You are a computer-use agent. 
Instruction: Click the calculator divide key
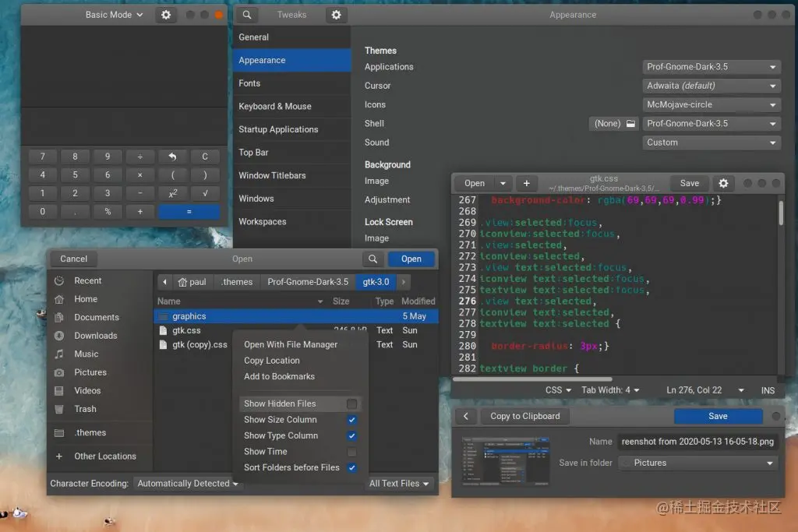point(140,157)
